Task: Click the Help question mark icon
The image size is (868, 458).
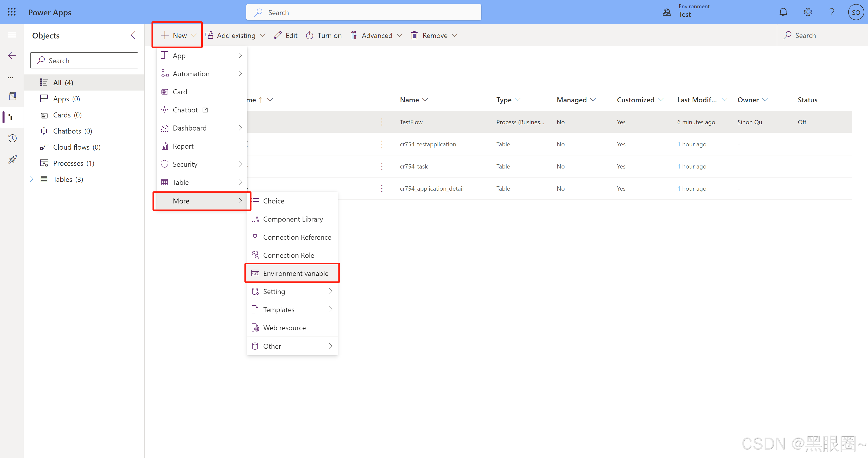Action: pos(832,12)
